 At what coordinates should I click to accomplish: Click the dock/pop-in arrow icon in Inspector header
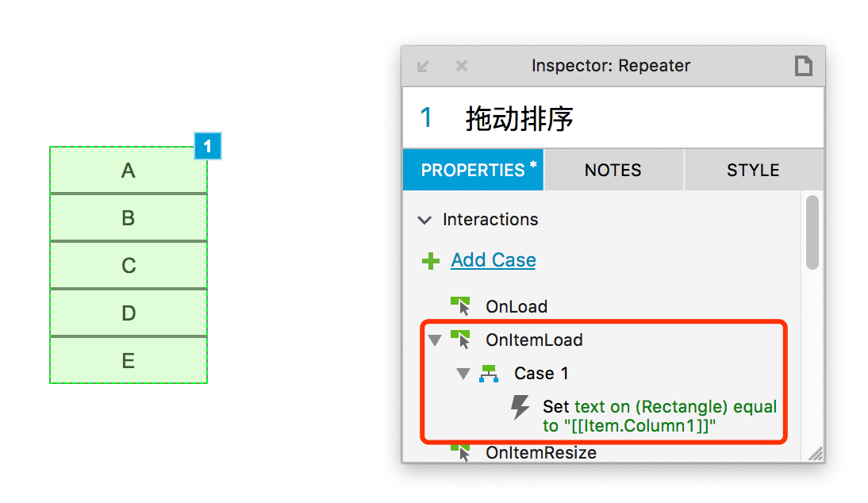[x=424, y=67]
